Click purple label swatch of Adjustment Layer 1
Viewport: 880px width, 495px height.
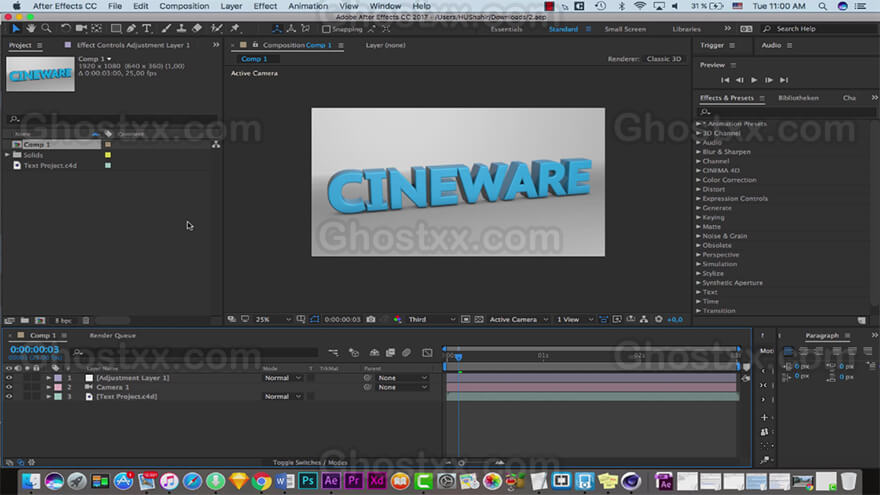coord(58,378)
